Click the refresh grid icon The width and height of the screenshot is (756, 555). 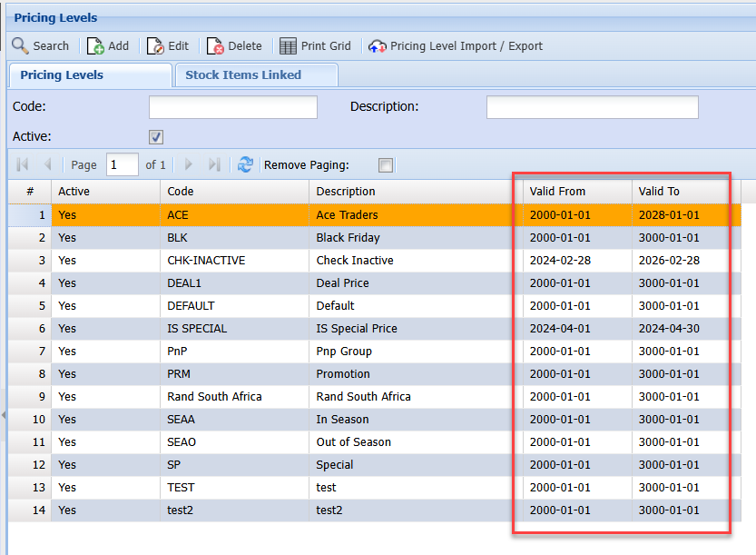coord(245,164)
